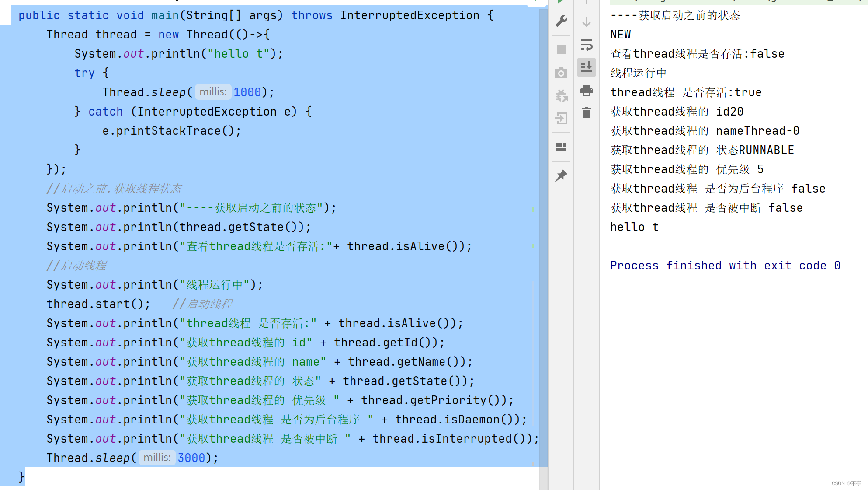868x490 pixels.
Task: Click the millis hint beside 3000
Action: [157, 458]
